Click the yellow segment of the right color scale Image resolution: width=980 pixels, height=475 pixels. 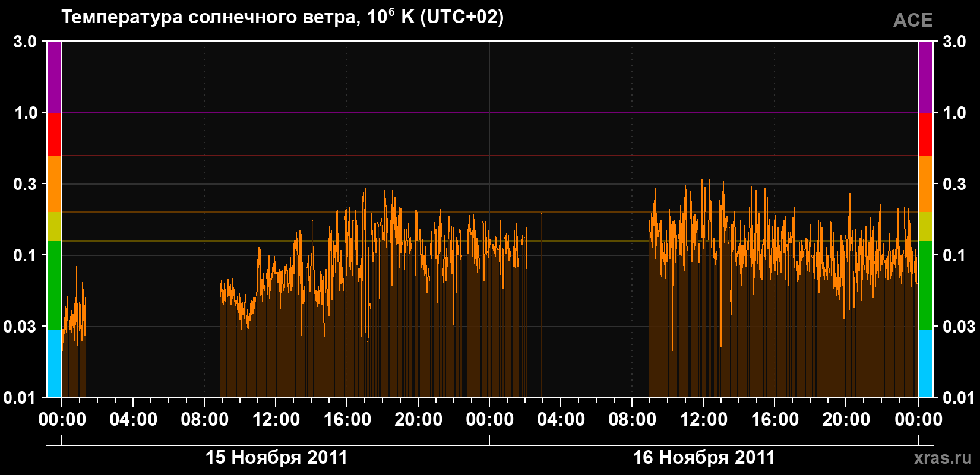point(926,227)
